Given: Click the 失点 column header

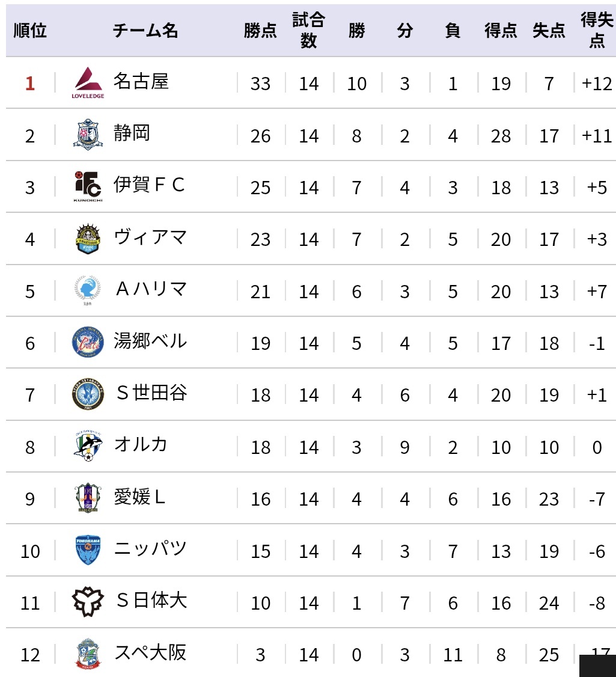Looking at the screenshot, I should point(549,31).
